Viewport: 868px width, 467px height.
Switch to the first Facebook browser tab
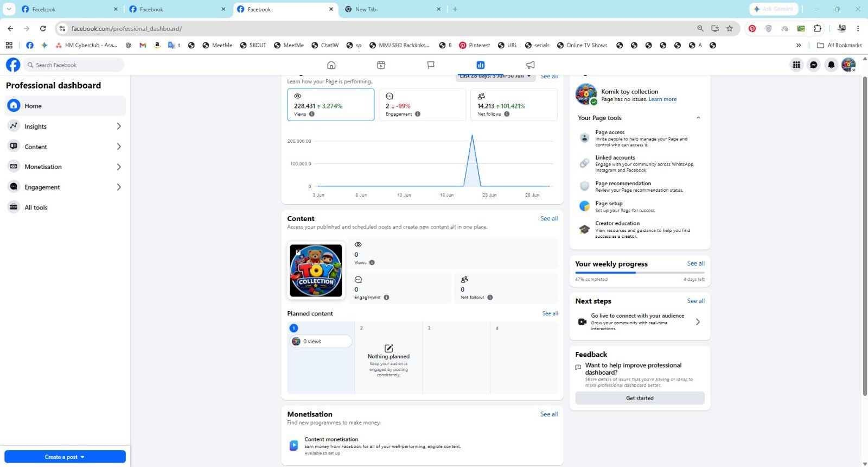coord(69,9)
